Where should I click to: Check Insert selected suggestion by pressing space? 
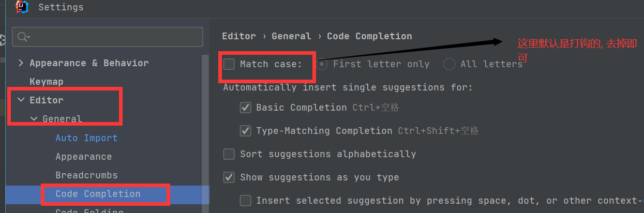click(246, 201)
